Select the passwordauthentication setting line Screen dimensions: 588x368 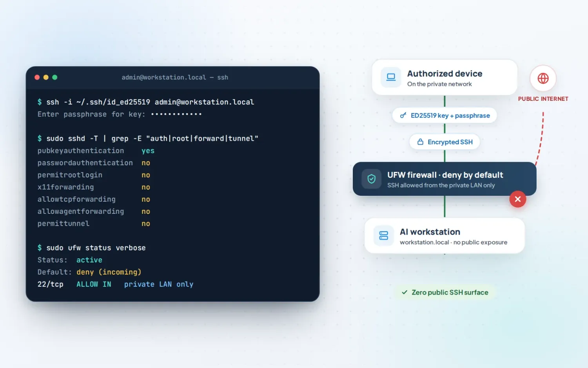[94, 163]
